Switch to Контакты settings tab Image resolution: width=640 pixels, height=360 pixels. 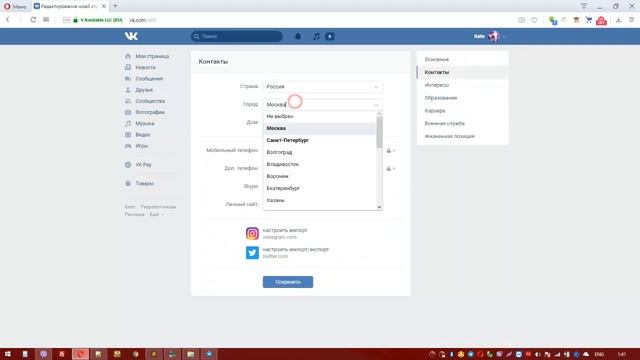462,72
